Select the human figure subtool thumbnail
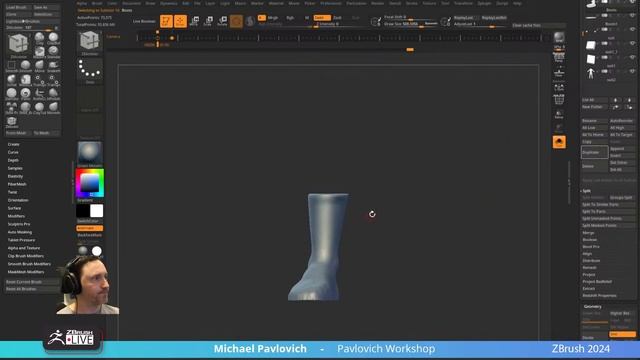This screenshot has height=360, width=640. pyautogui.click(x=591, y=73)
